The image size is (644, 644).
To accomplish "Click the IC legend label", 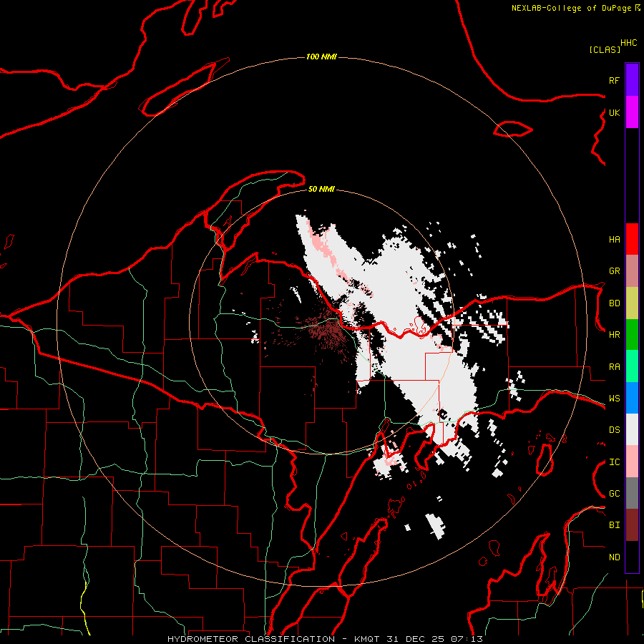I will point(614,462).
